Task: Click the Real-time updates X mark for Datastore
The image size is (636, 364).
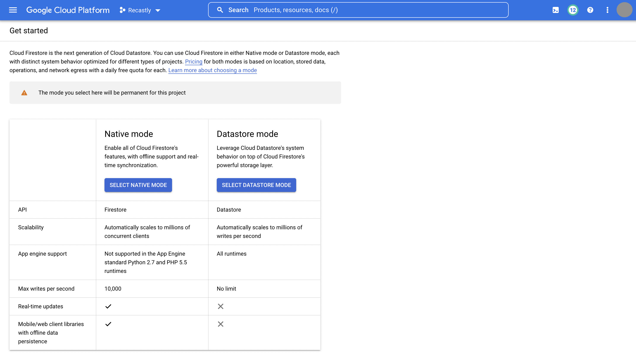Action: tap(220, 306)
